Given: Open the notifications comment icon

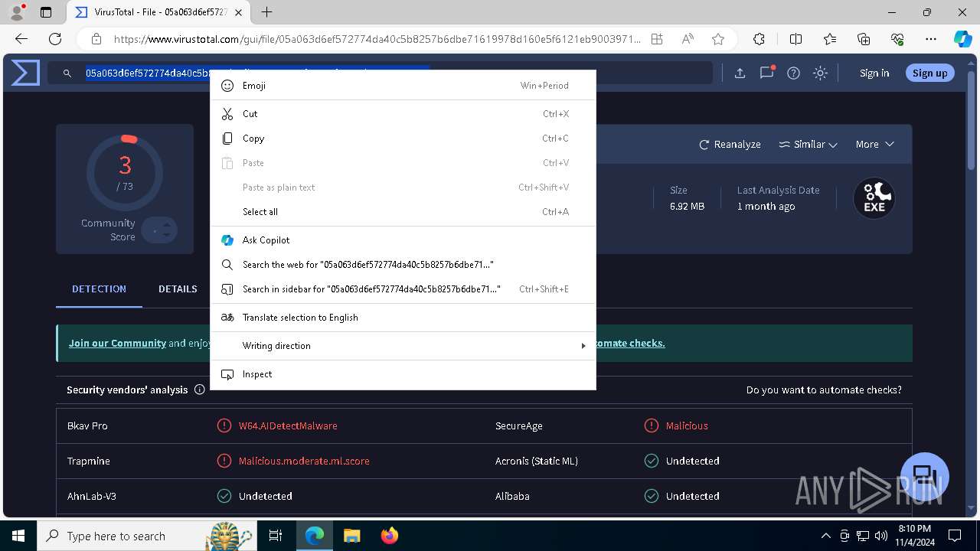Looking at the screenshot, I should (766, 73).
